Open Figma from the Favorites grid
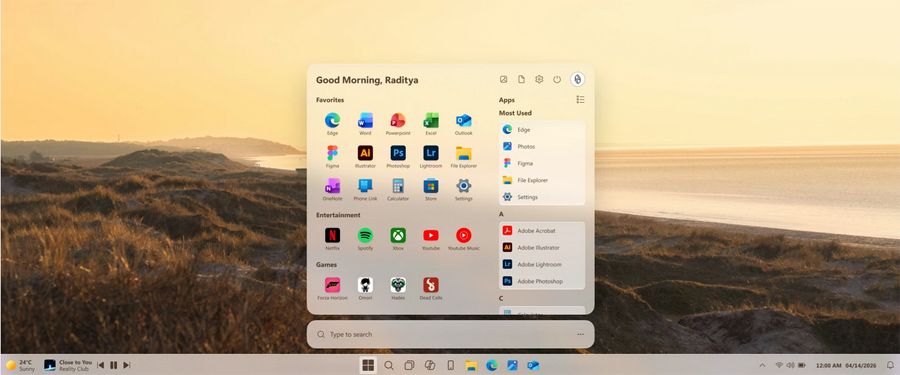Viewport: 900px width, 375px height. coord(332,156)
